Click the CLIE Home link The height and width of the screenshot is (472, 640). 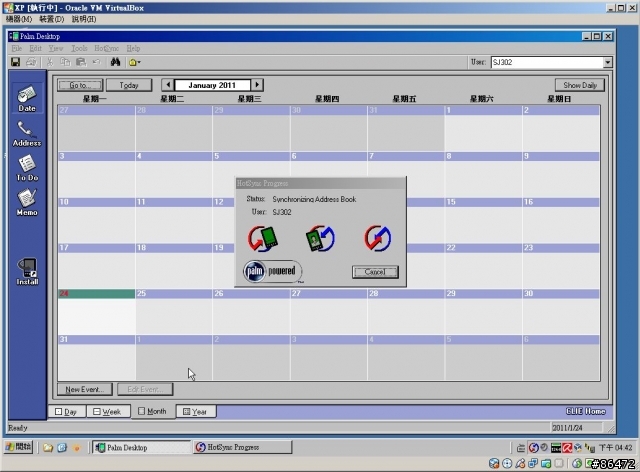(x=585, y=411)
